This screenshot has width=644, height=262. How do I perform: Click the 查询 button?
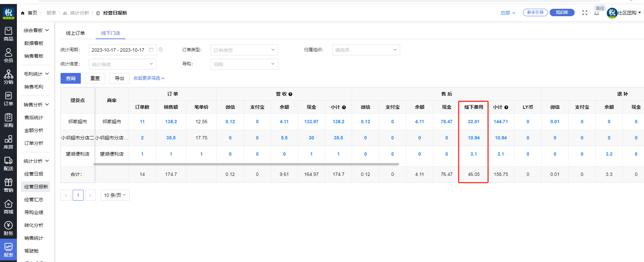point(71,78)
